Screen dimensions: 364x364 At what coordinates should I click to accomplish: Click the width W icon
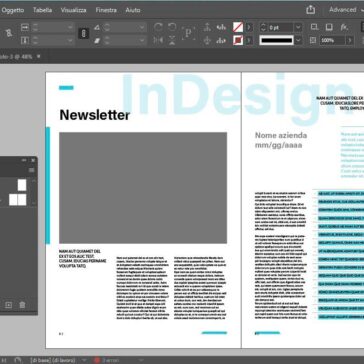tap(25, 27)
